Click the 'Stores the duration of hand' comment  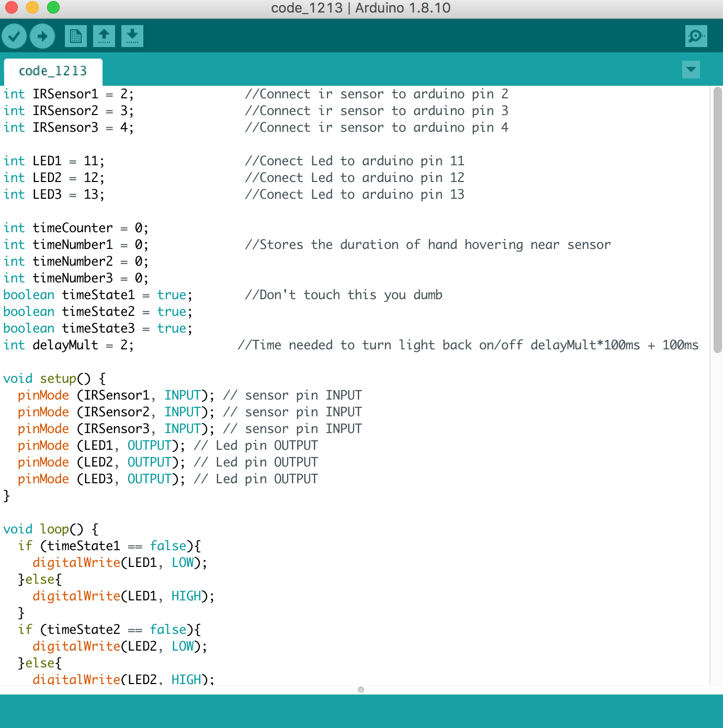[x=428, y=245]
